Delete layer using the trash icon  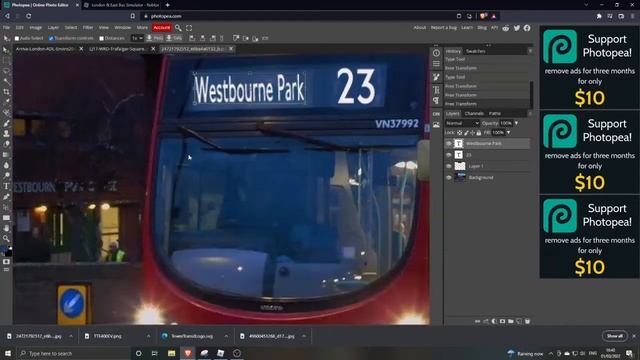[527, 321]
